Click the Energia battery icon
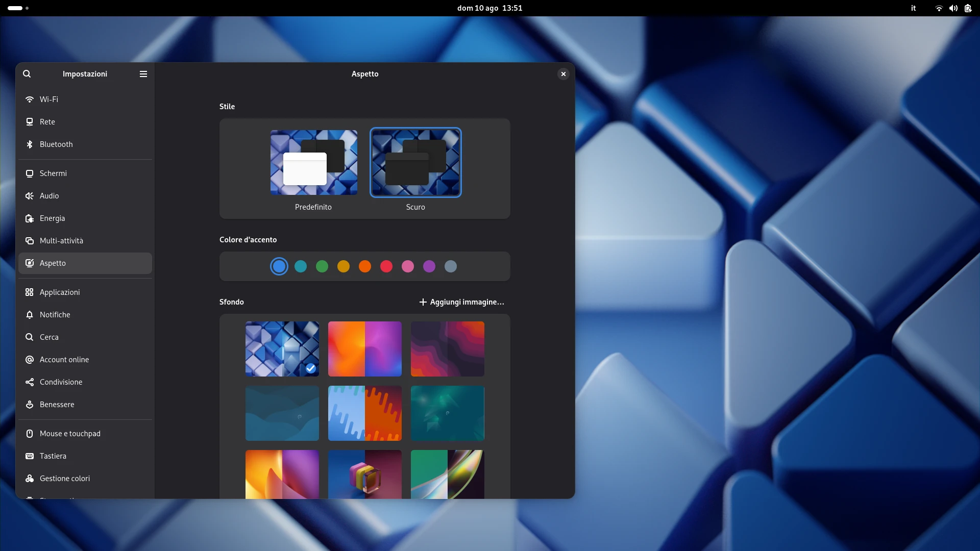Viewport: 980px width, 551px height. pos(30,218)
